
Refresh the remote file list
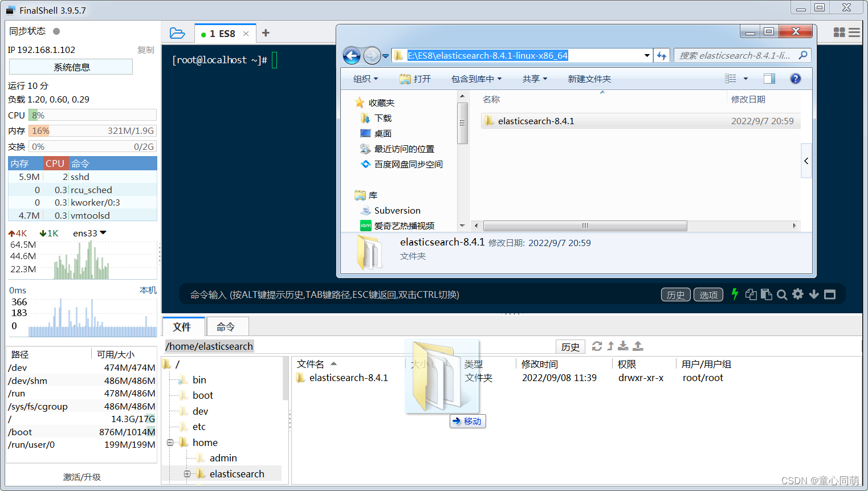click(x=597, y=346)
